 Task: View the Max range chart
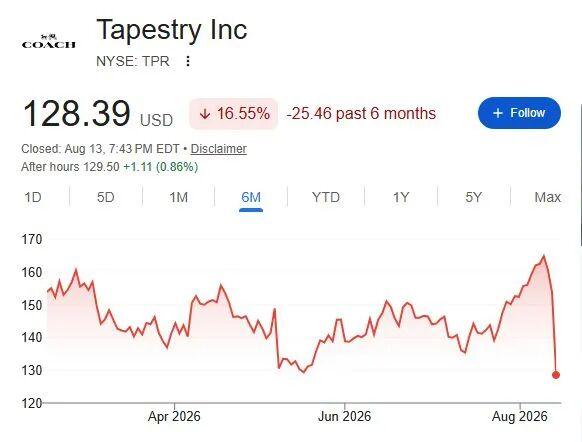547,197
